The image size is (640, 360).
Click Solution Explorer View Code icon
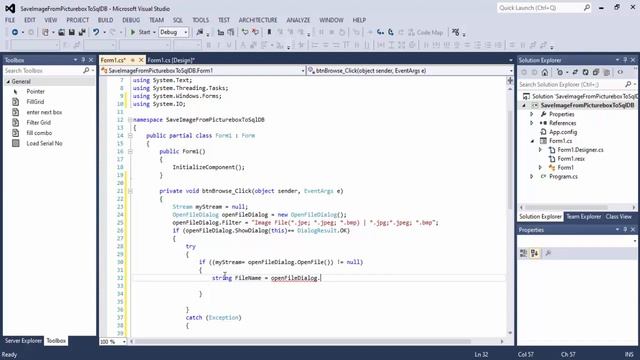[x=620, y=73]
